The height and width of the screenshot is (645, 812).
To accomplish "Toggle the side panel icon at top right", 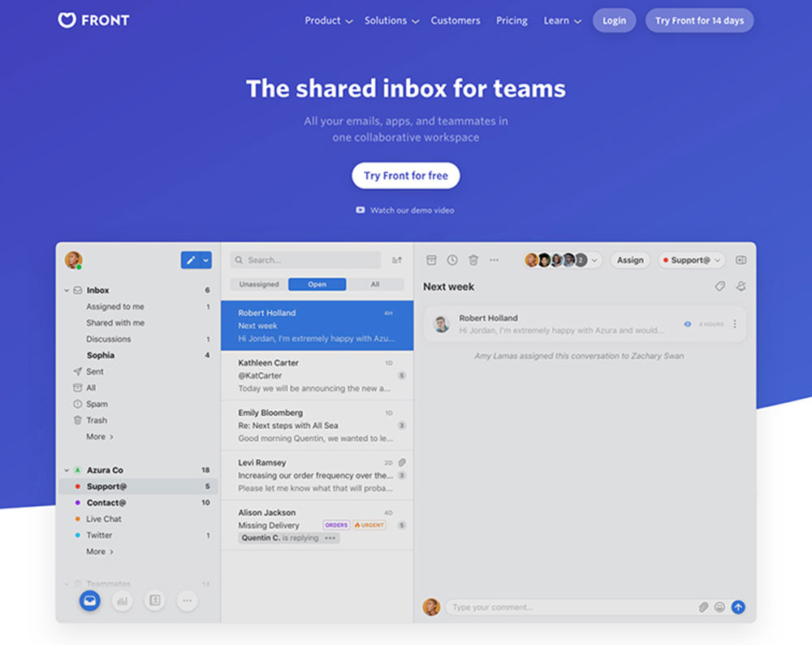I will pos(741,260).
